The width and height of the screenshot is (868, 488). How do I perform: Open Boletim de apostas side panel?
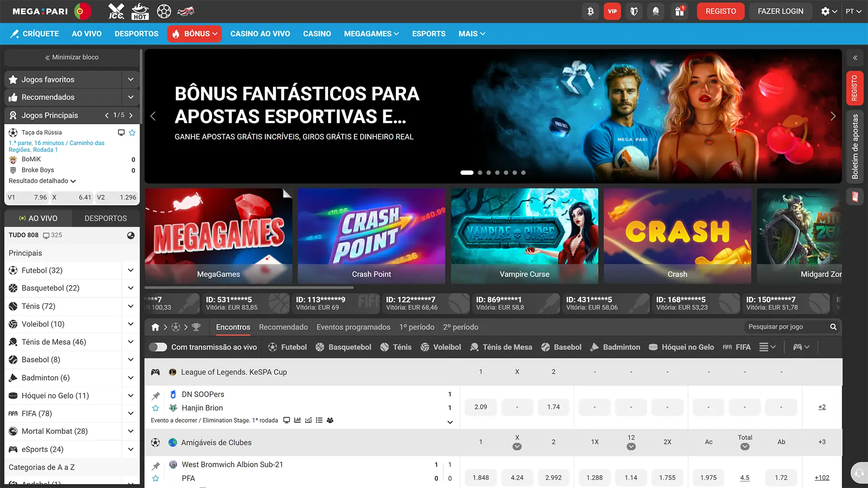tap(855, 147)
